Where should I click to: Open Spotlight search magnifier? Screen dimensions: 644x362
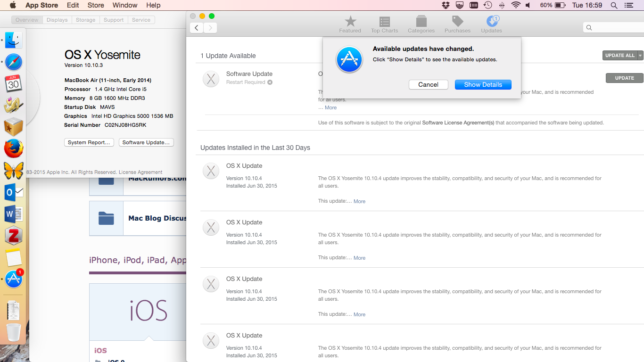click(x=614, y=5)
